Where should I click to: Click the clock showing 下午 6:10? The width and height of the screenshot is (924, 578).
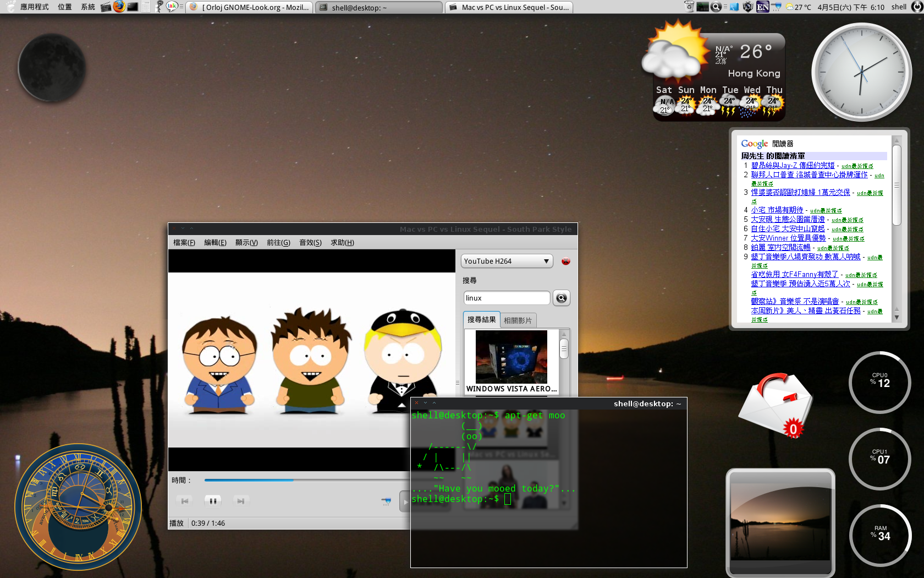point(851,7)
